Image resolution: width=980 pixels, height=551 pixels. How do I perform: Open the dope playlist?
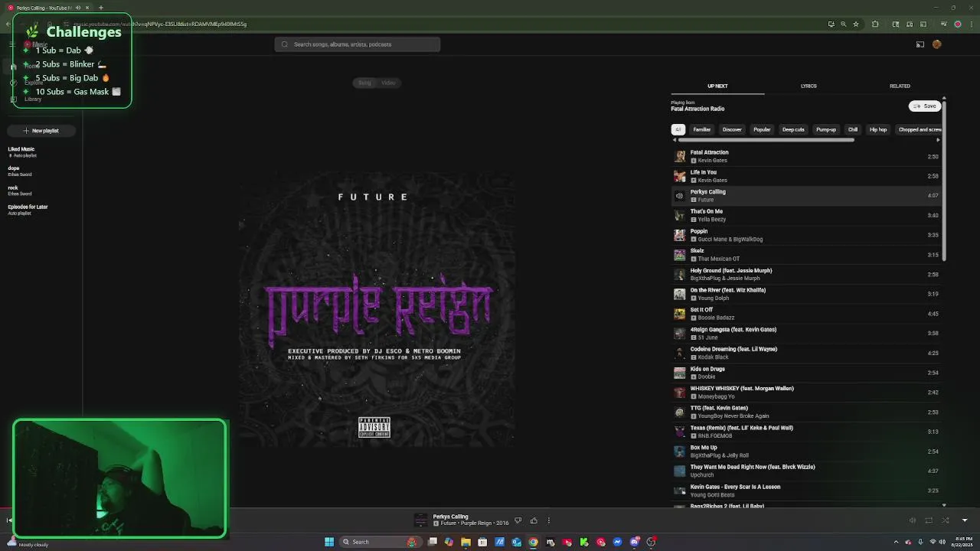pos(41,171)
